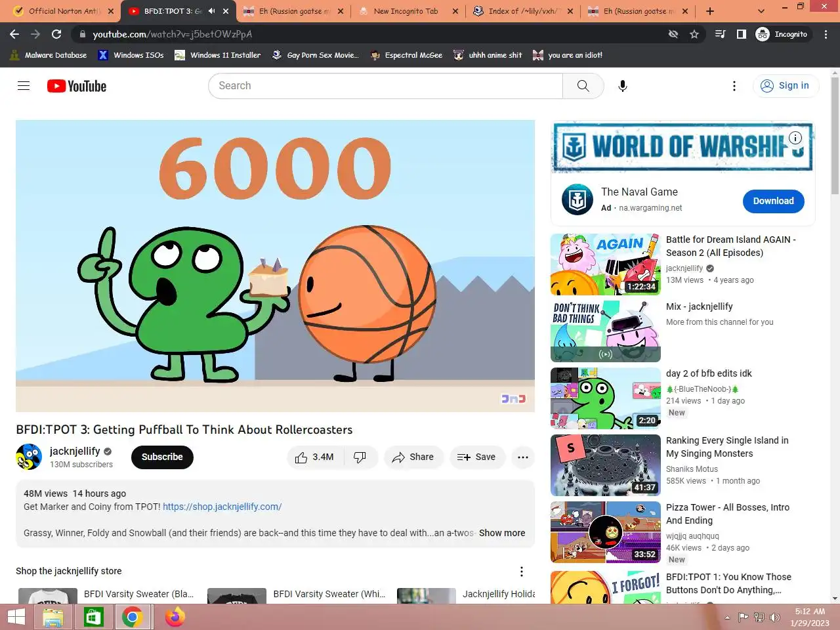Open Malware Database bookmark
Image resolution: width=840 pixels, height=630 pixels.
tap(49, 55)
